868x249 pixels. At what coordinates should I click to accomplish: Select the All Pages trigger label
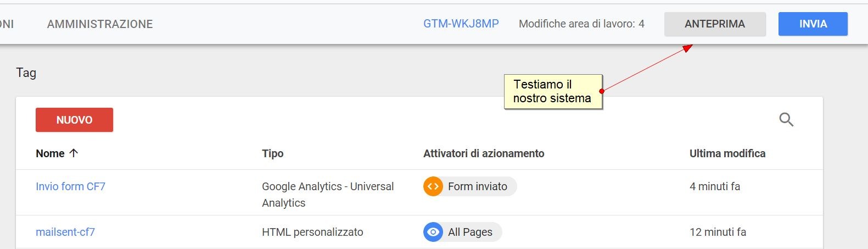pos(470,232)
